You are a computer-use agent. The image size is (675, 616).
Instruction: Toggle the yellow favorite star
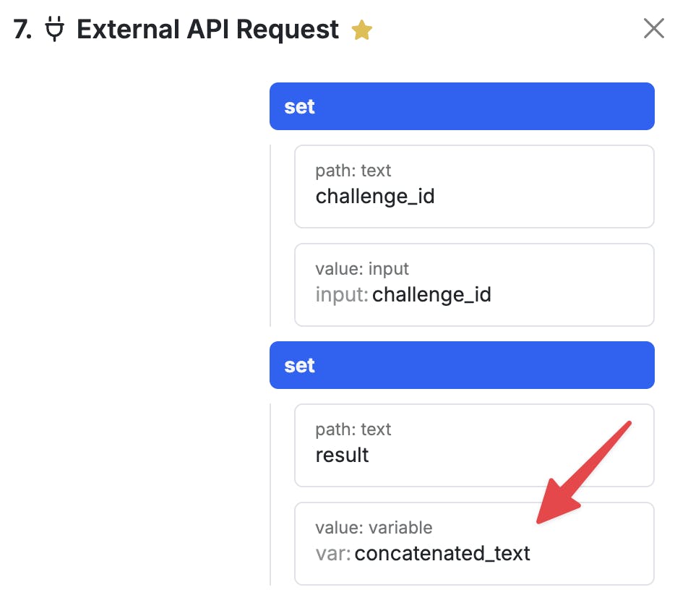coord(361,30)
